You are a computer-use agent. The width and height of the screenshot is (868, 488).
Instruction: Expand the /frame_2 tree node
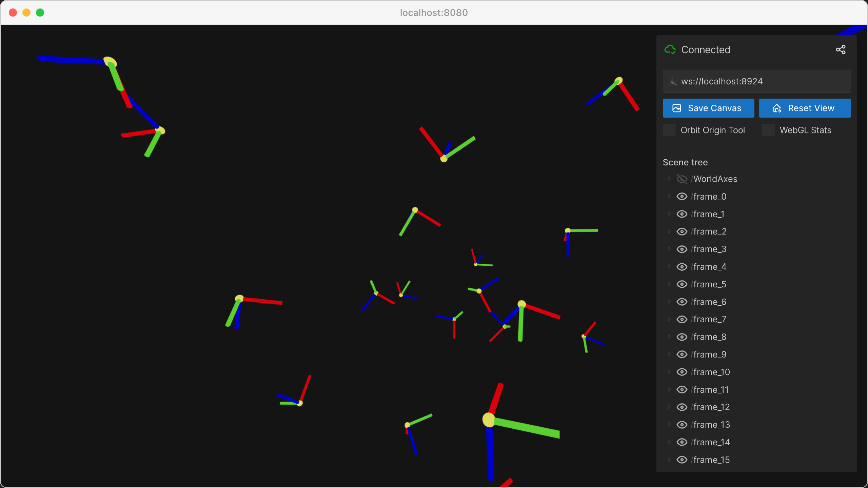669,231
